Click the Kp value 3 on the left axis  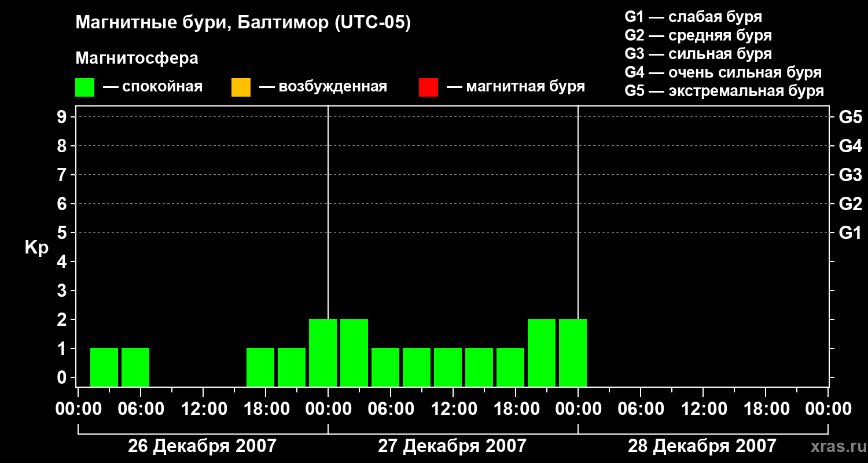pos(63,291)
